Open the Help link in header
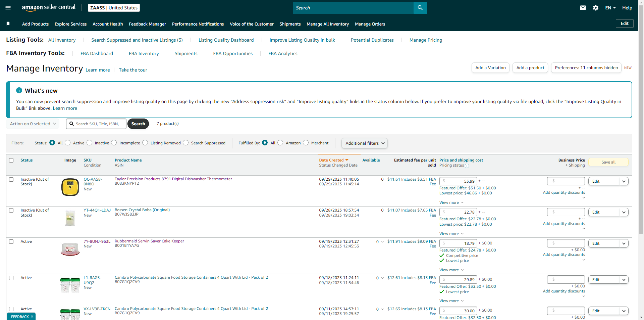 coord(627,8)
